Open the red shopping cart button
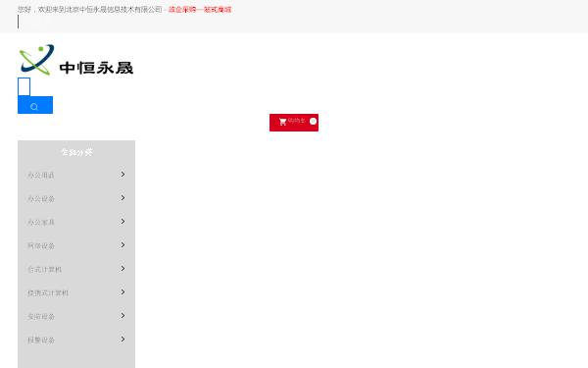Image resolution: width=588 pixels, height=368 pixels. [x=294, y=123]
